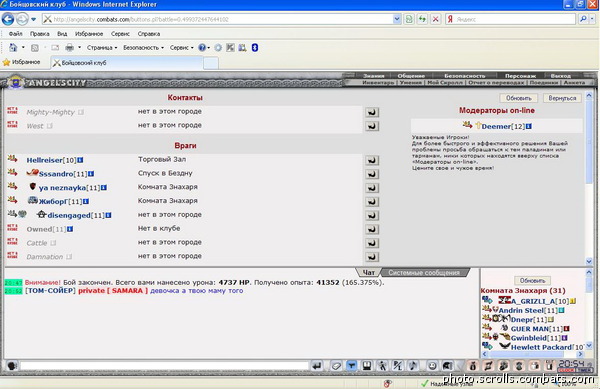
Task: Click the smiley face icon in chat bar
Action: point(432,366)
